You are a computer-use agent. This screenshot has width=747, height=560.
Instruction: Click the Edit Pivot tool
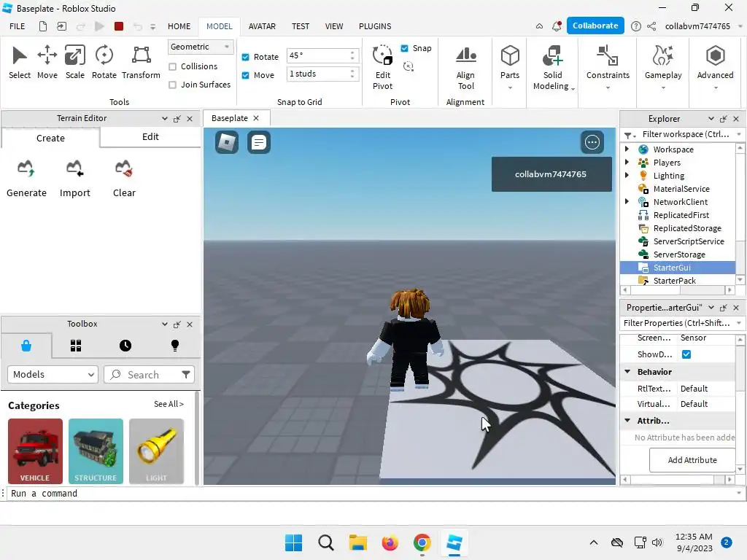click(382, 67)
